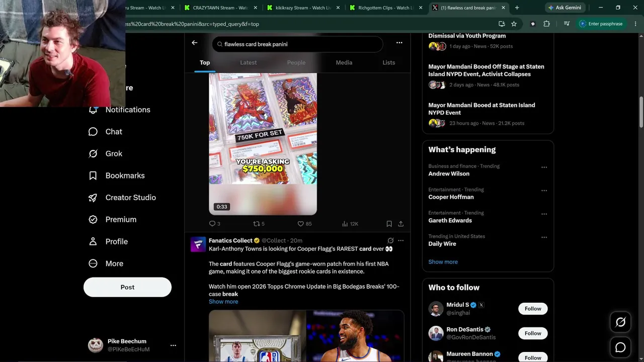
Task: Like the video post with 85 likes
Action: click(304, 224)
